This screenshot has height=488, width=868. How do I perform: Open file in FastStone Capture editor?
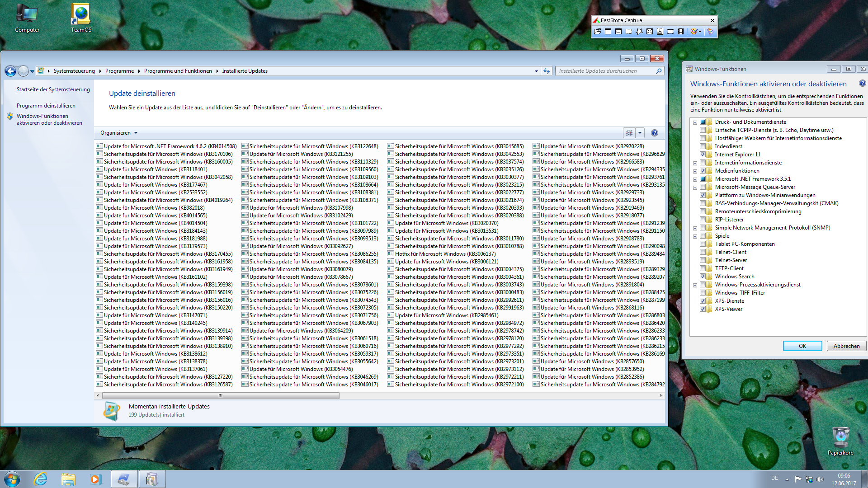point(598,32)
